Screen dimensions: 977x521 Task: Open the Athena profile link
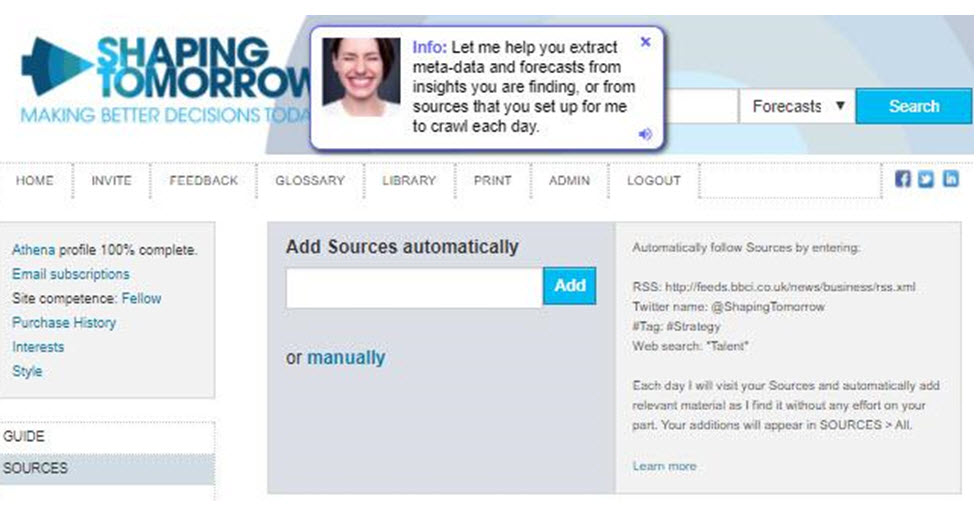(34, 250)
